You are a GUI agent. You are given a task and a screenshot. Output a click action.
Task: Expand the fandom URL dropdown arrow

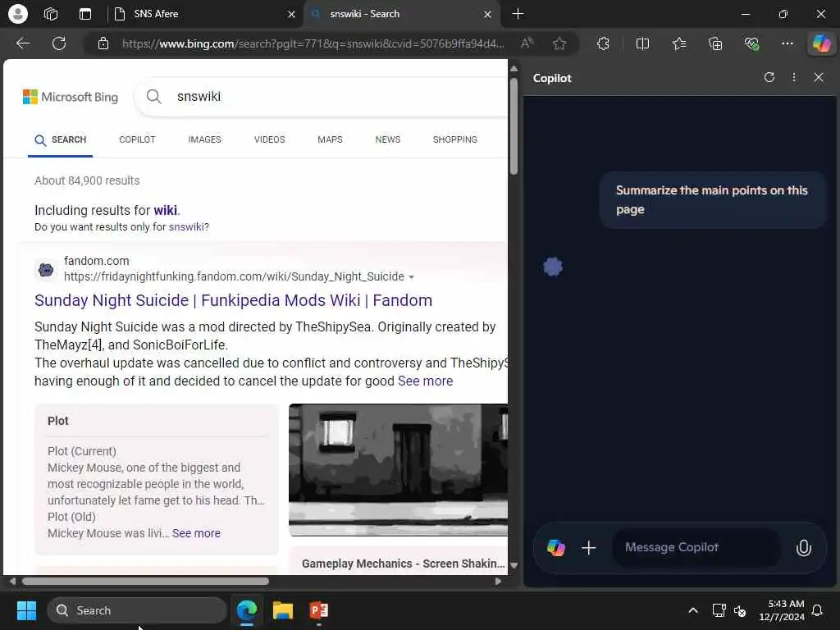pos(412,277)
